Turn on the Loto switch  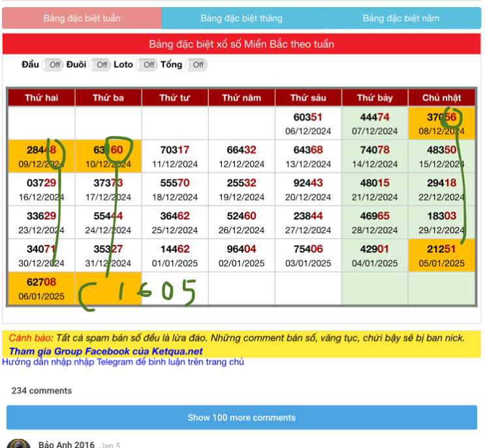point(148,65)
